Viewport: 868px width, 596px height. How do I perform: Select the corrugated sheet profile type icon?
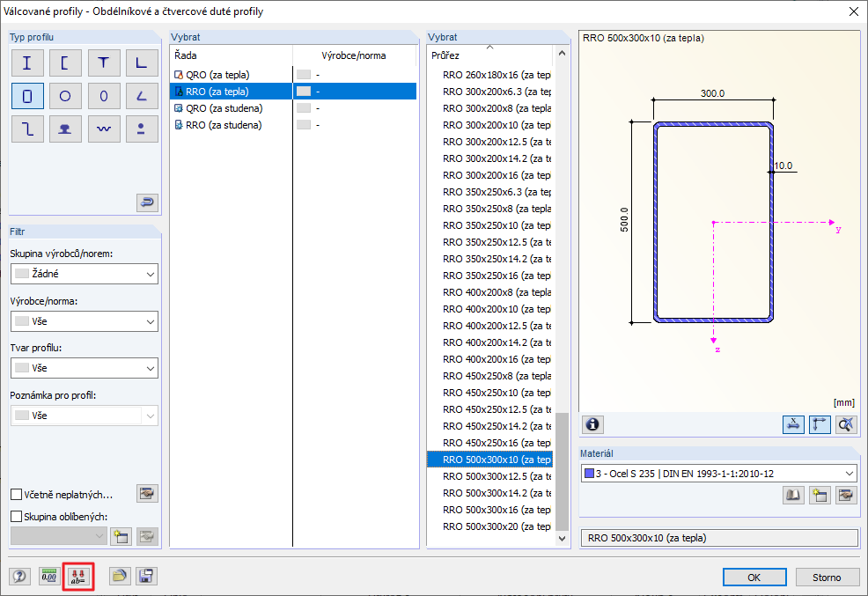pyautogui.click(x=104, y=129)
